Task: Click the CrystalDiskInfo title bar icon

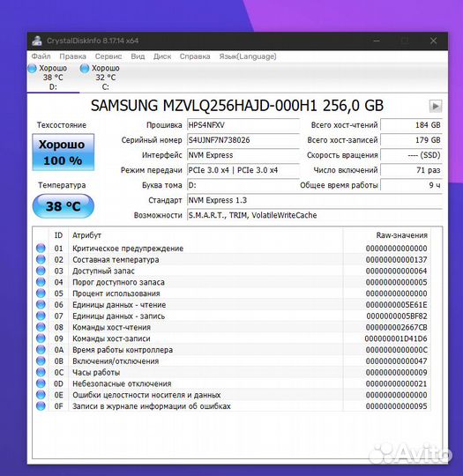Action: pos(37,41)
